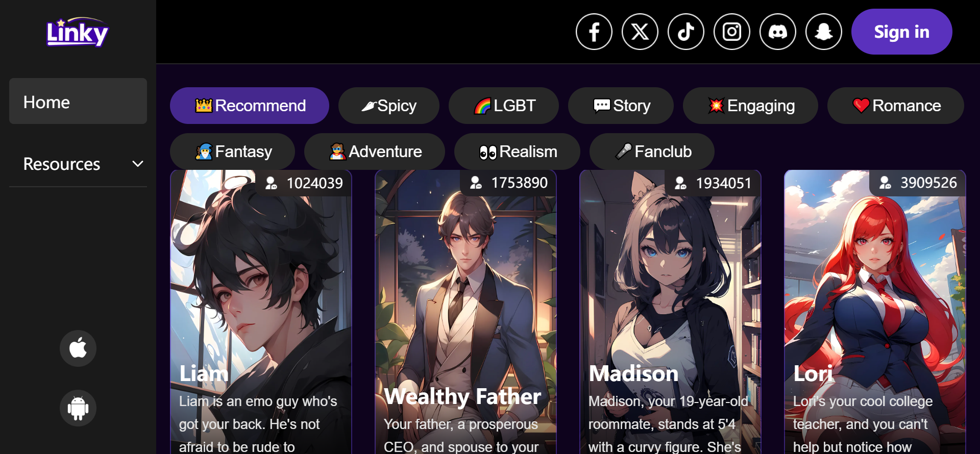Screen dimensions: 980x454
Task: Filter by the LGBT category
Action: click(504, 106)
